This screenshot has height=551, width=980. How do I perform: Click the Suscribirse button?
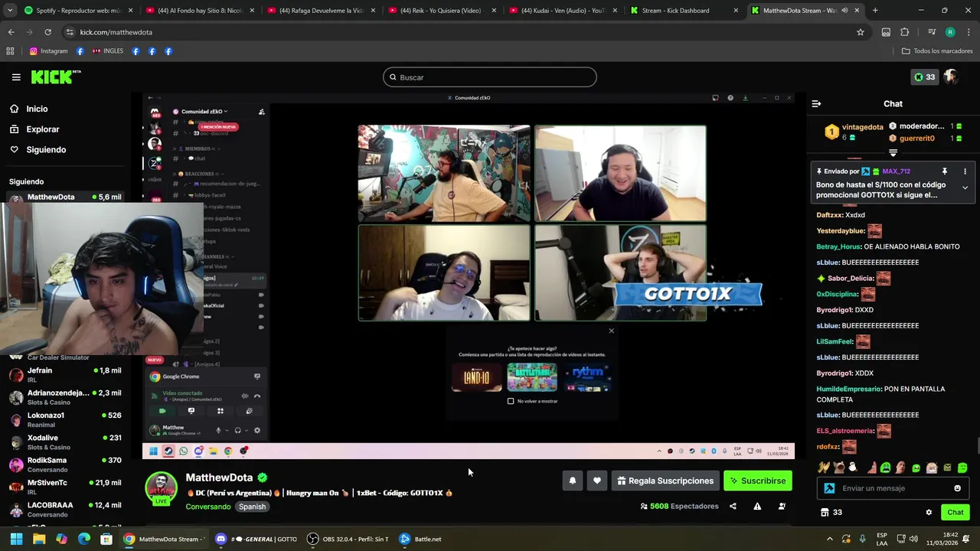click(758, 481)
